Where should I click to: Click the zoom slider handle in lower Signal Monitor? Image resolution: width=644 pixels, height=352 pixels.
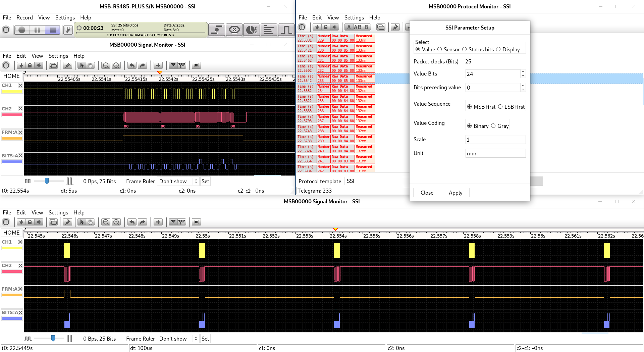click(x=53, y=339)
